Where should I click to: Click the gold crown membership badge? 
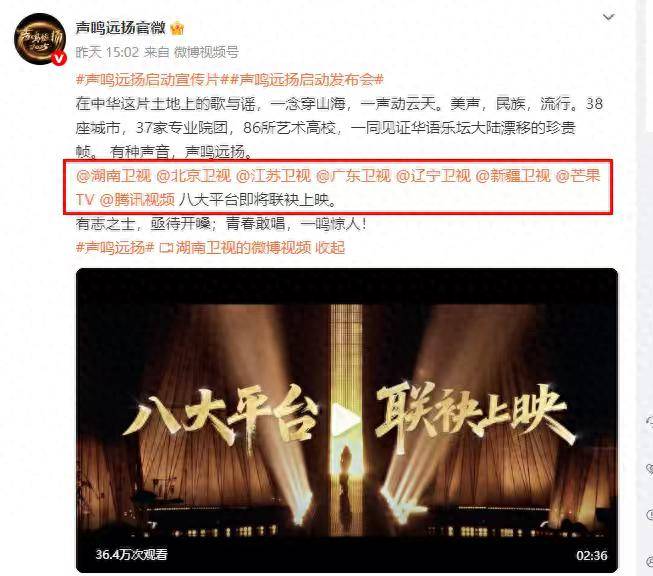(x=177, y=28)
